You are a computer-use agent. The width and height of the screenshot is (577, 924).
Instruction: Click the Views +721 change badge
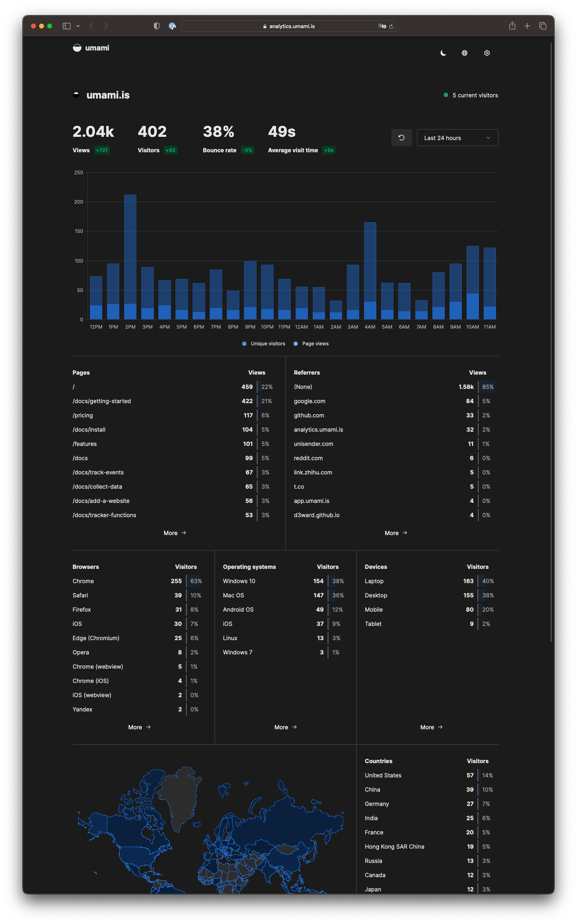pos(102,150)
